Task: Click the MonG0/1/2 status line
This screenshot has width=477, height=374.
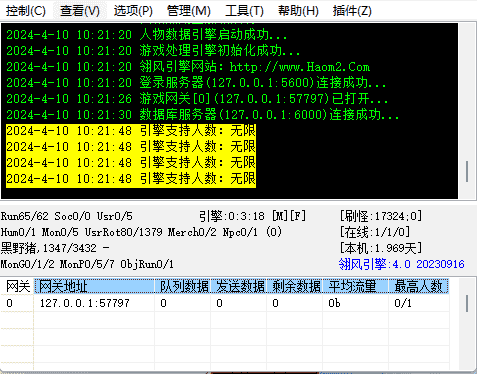Action: point(87,264)
